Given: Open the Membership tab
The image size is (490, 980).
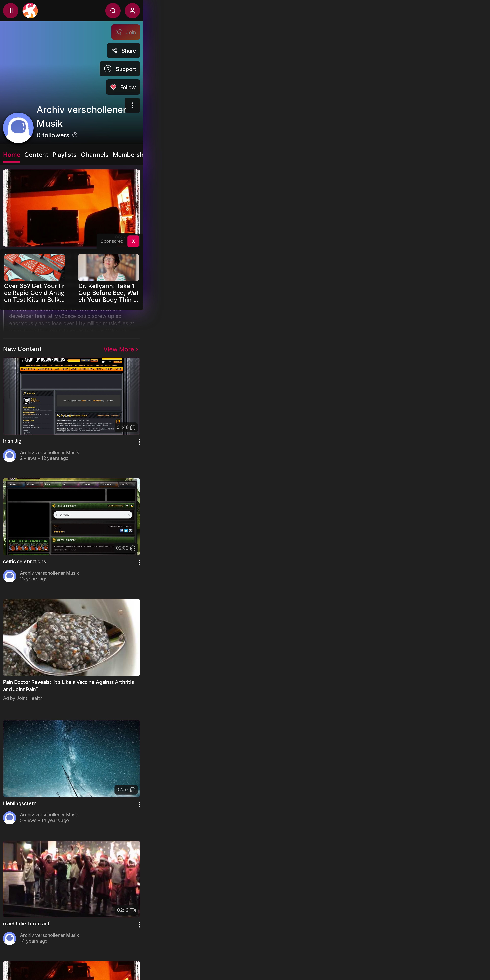Looking at the screenshot, I should click(x=128, y=155).
